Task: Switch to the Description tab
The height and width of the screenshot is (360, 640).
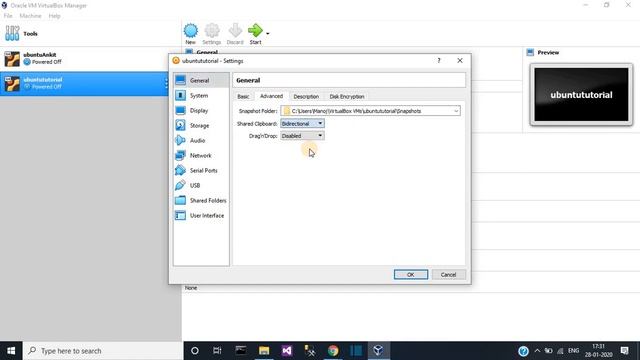Action: click(x=306, y=97)
